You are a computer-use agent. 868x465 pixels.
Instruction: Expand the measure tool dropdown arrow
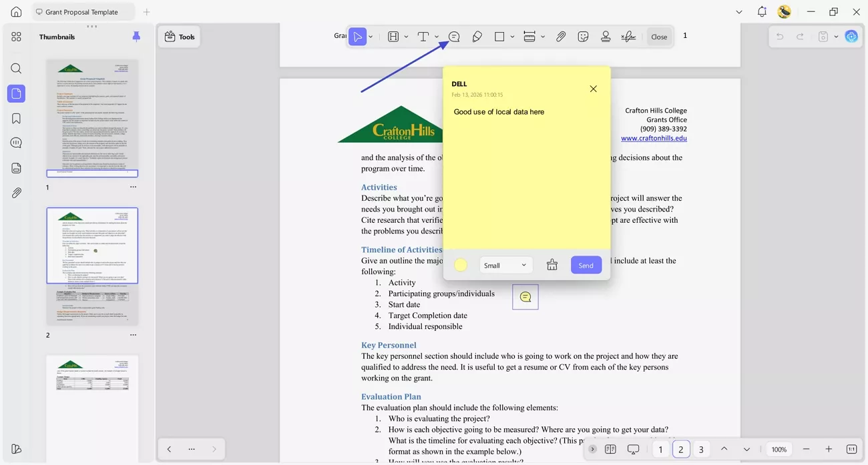pyautogui.click(x=543, y=37)
